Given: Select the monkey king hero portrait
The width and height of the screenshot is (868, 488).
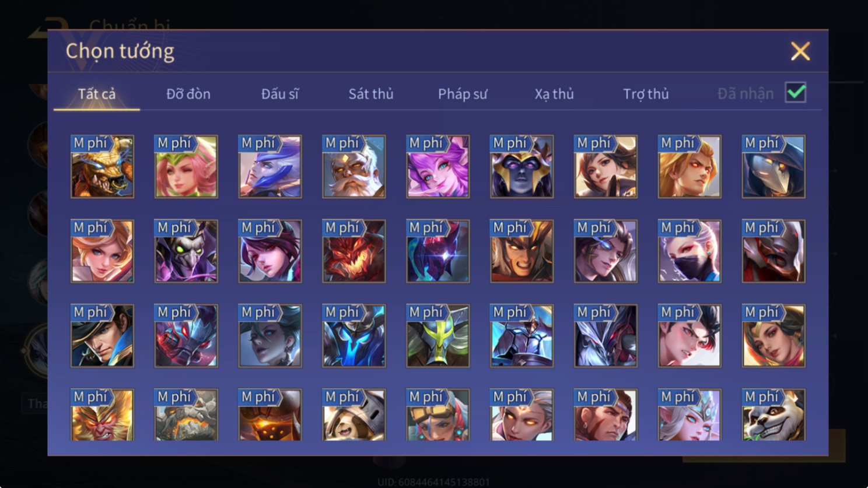Looking at the screenshot, I should tap(102, 415).
